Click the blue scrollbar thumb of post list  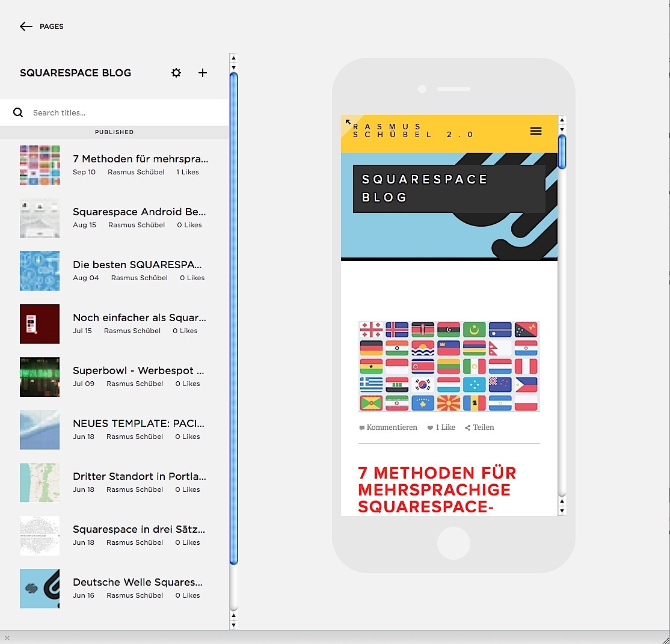[233, 318]
